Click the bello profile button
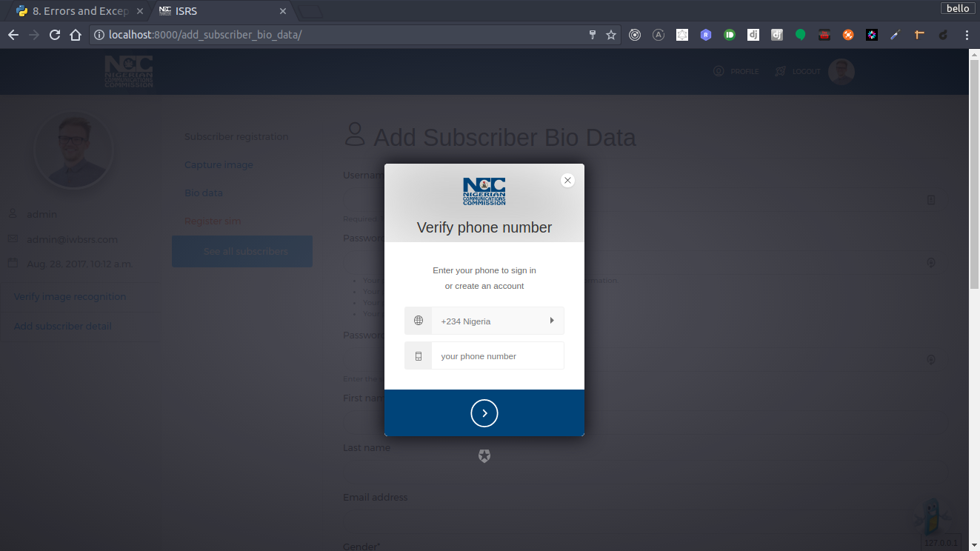980x551 pixels. [x=958, y=8]
